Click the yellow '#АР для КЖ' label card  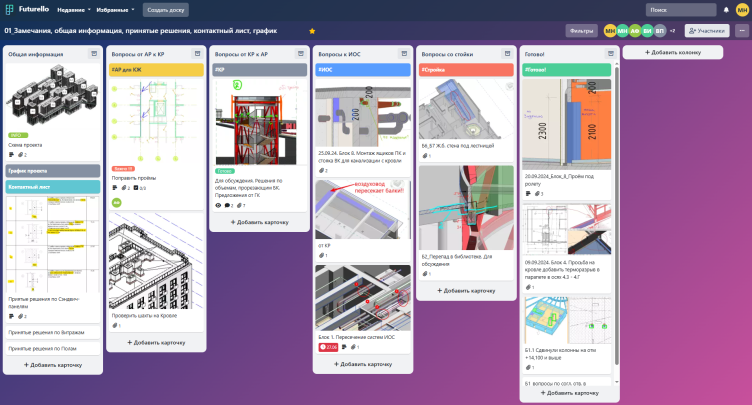(155, 70)
